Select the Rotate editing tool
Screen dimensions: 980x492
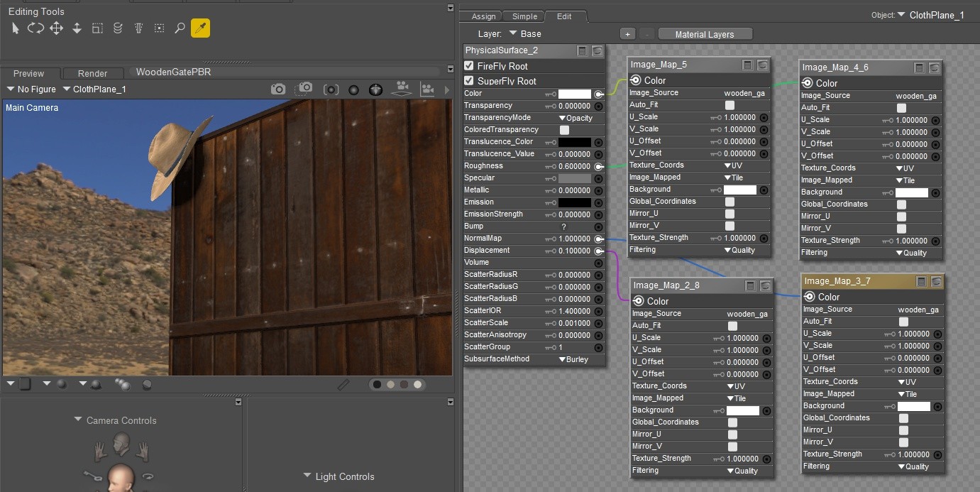pyautogui.click(x=35, y=28)
